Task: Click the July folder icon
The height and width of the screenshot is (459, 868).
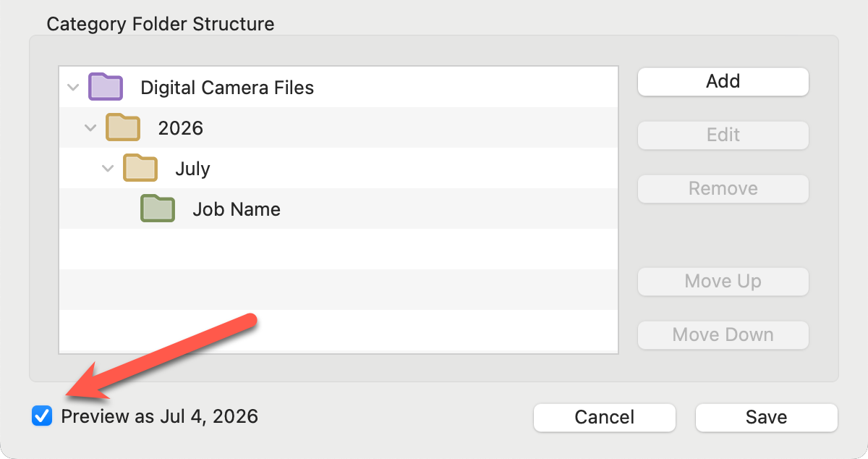Action: pyautogui.click(x=140, y=168)
